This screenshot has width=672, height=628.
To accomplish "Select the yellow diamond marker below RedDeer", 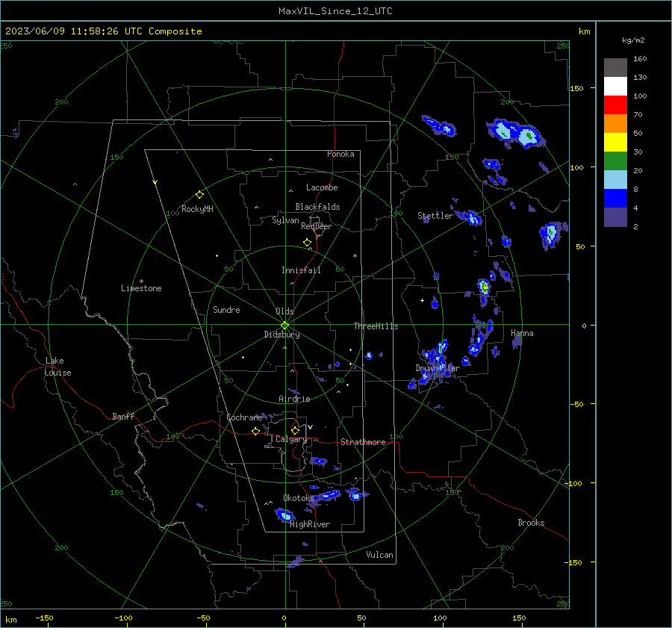I will pos(308,243).
